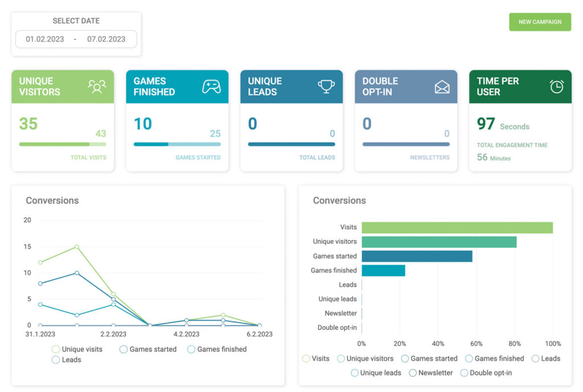Toggle Unique visits legend in line chart
This screenshot has width=583, height=392.
(x=77, y=349)
